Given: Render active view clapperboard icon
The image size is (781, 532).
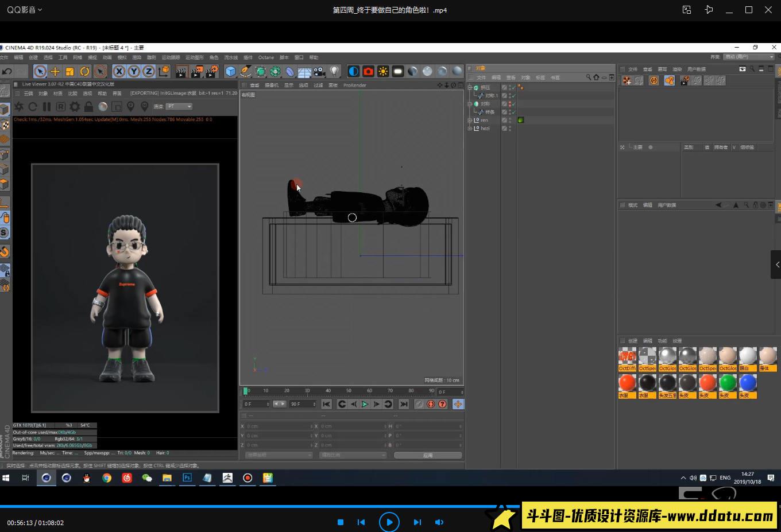Looking at the screenshot, I should click(181, 71).
